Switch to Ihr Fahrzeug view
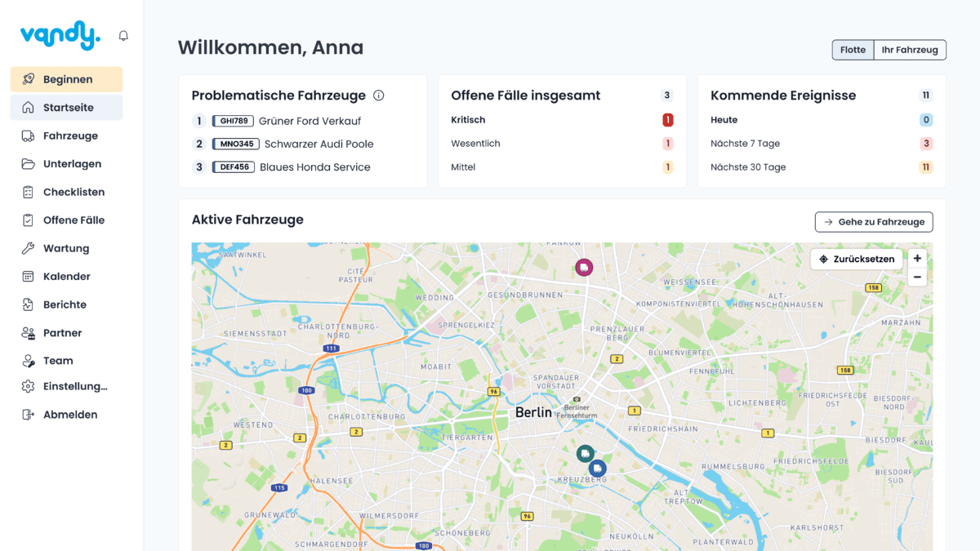The height and width of the screenshot is (551, 980). tap(909, 50)
